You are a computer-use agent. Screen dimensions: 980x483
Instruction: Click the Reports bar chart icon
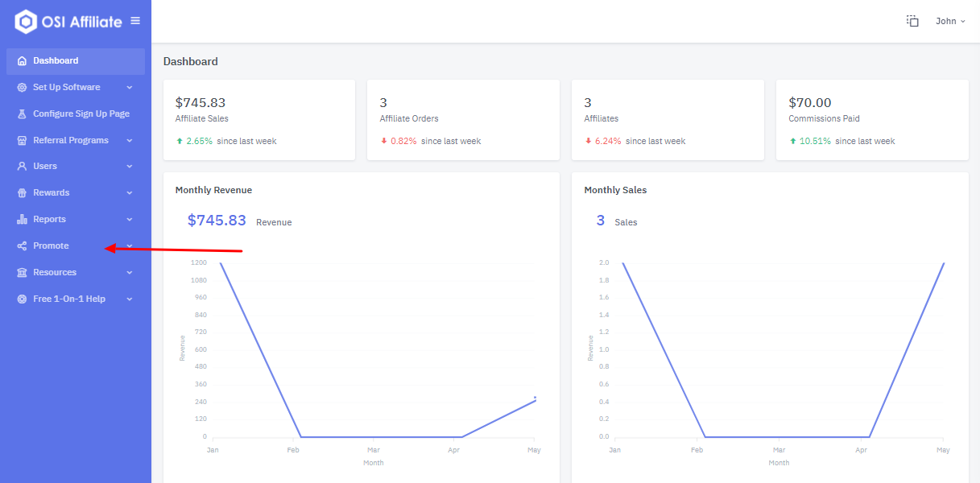click(x=22, y=220)
